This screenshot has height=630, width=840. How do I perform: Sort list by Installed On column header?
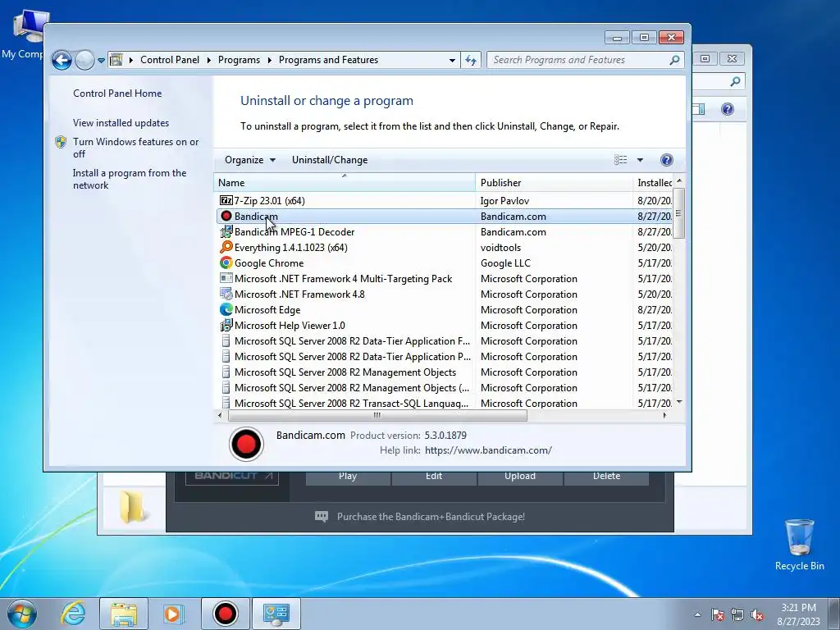[x=652, y=183]
